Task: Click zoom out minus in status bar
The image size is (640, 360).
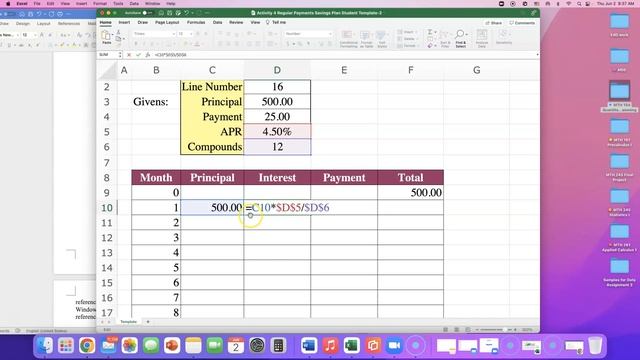Action: click(477, 329)
